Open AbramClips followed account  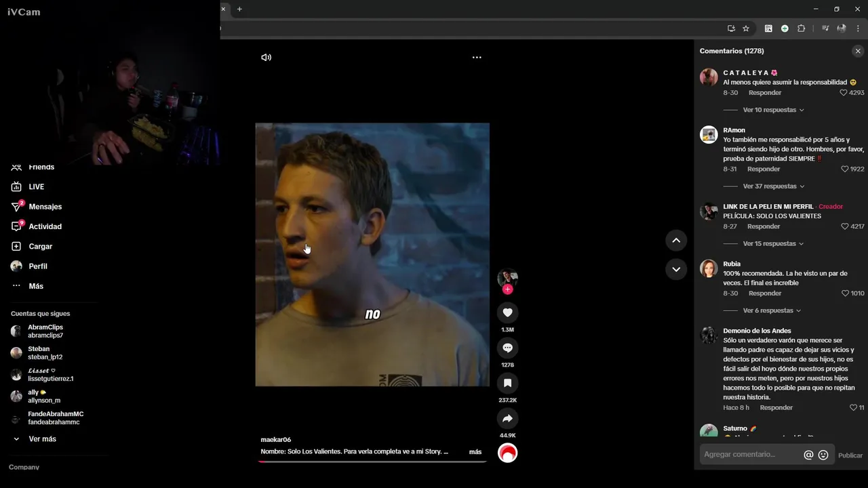45,331
